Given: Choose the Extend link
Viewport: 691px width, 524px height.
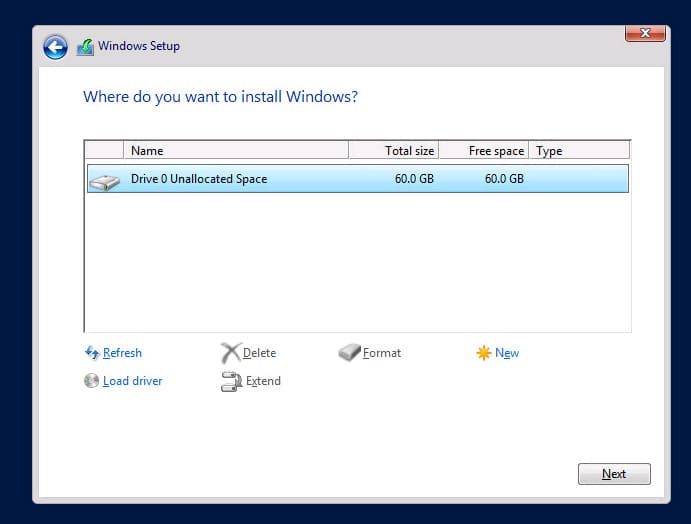Looking at the screenshot, I should click(263, 381).
